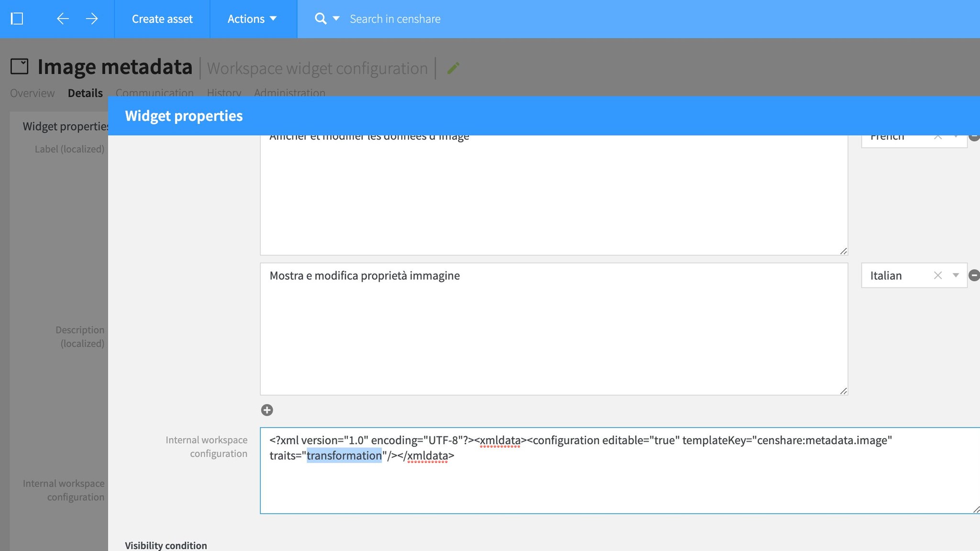This screenshot has height=551, width=980.
Task: Clear the French language selection
Action: click(x=937, y=137)
